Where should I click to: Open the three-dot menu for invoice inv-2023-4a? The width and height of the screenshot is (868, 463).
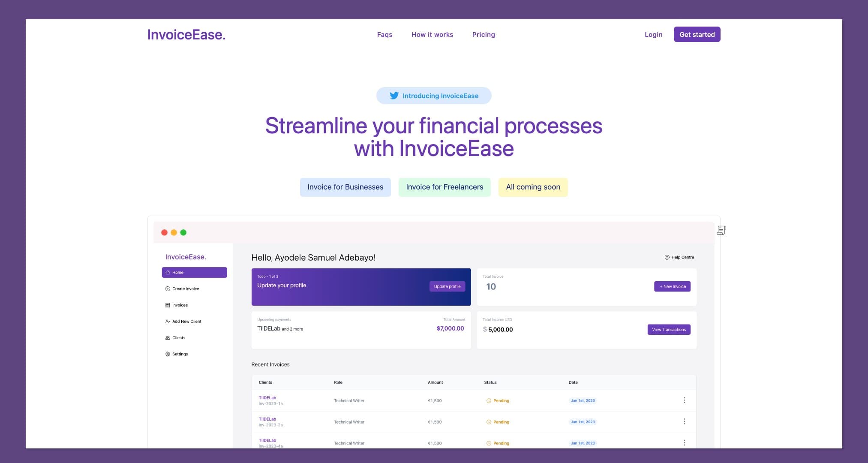(x=685, y=442)
